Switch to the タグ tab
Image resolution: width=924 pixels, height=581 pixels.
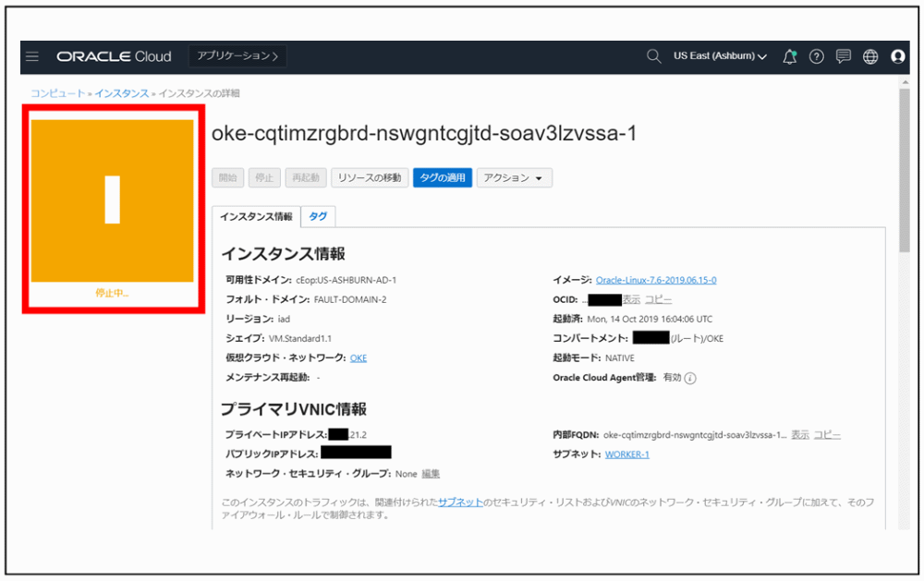point(318,215)
